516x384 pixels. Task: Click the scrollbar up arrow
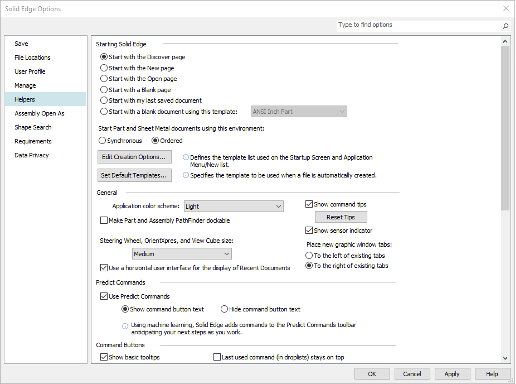pyautogui.click(x=505, y=41)
